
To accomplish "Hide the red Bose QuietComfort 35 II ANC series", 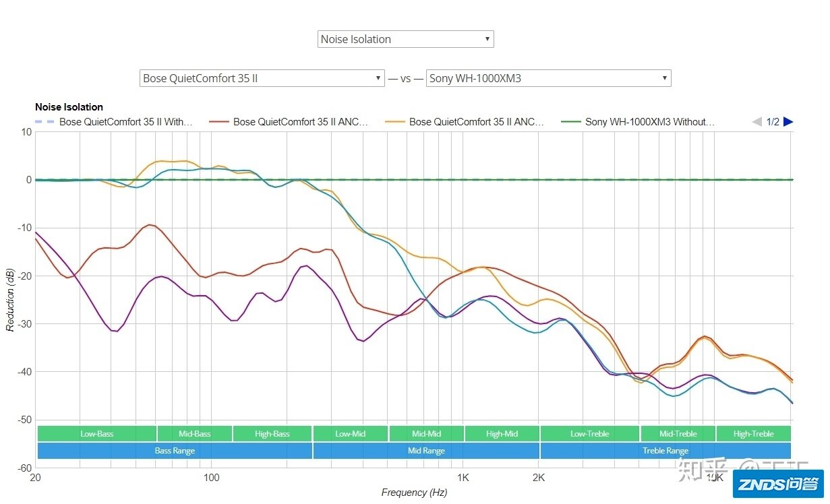I will point(289,122).
